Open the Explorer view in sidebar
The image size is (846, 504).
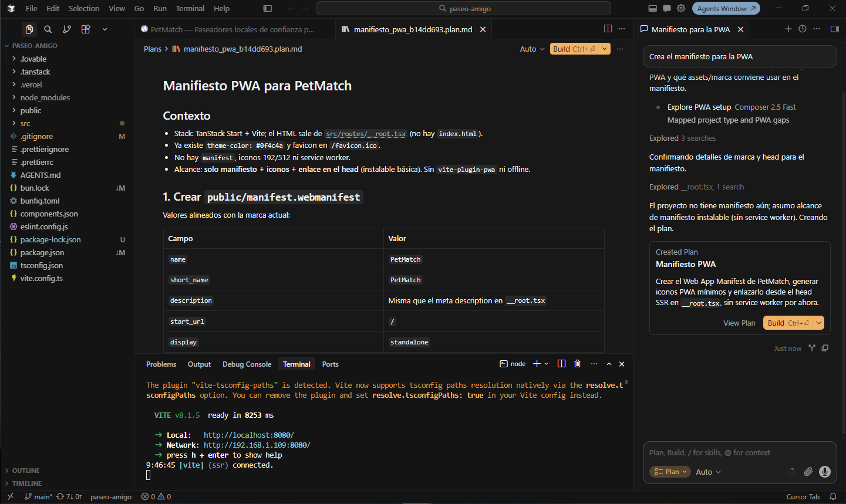point(29,29)
